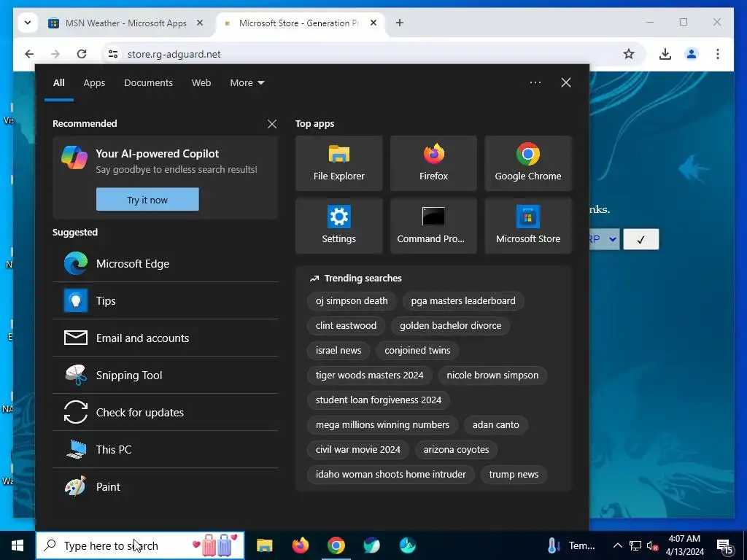Viewport: 747px width, 560px height.
Task: Switch to Chrome in the taskbar
Action: tap(336, 545)
